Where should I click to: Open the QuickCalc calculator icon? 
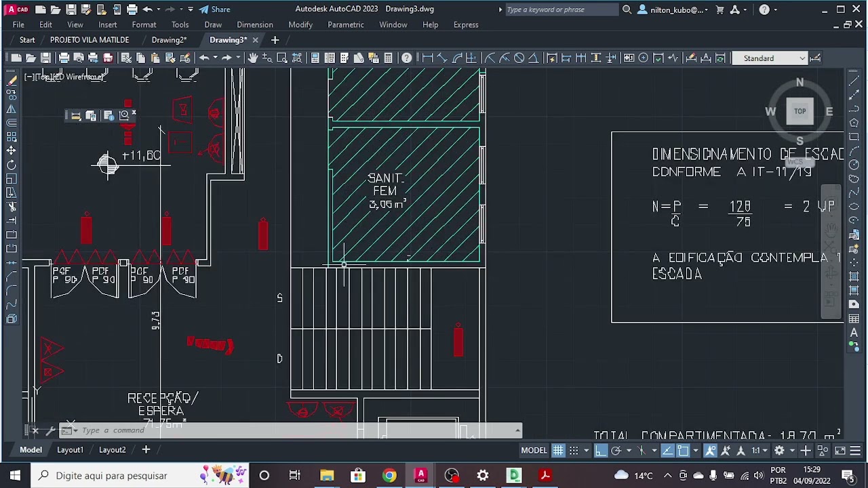pos(389,58)
